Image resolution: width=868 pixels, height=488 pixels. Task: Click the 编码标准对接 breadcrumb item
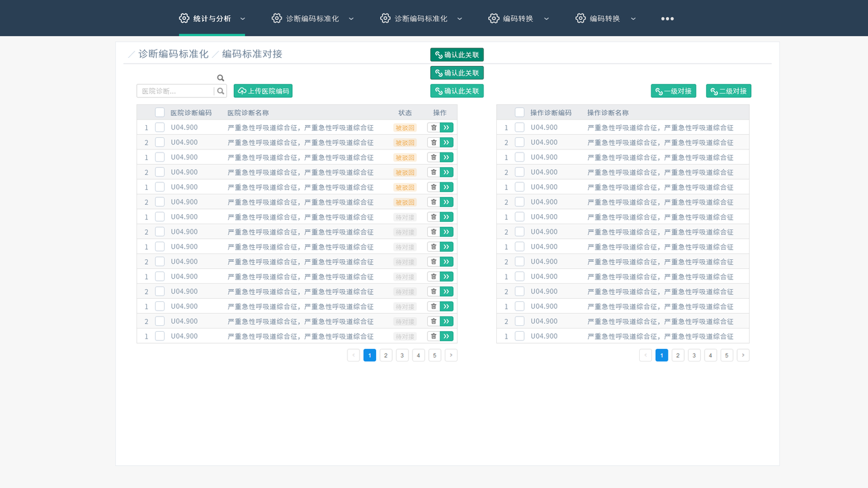click(x=252, y=54)
